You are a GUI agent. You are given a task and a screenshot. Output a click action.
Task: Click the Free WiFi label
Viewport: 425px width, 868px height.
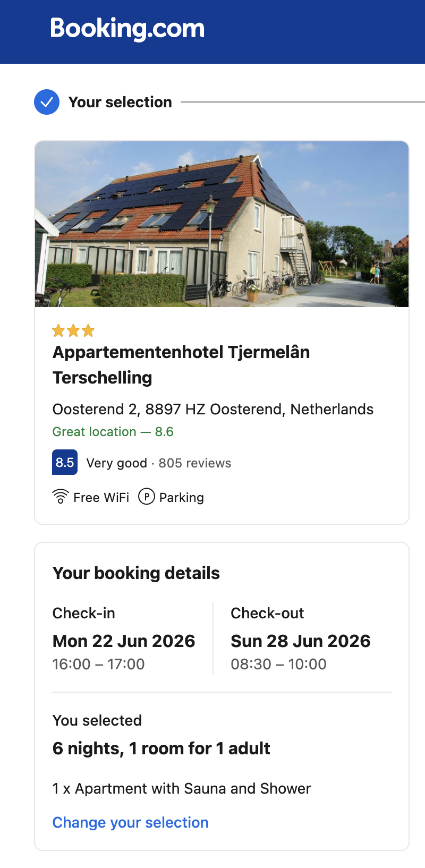(101, 498)
